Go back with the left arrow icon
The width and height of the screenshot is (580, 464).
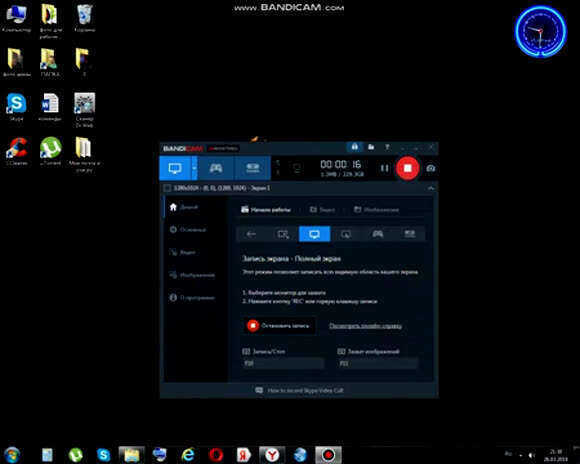click(251, 234)
